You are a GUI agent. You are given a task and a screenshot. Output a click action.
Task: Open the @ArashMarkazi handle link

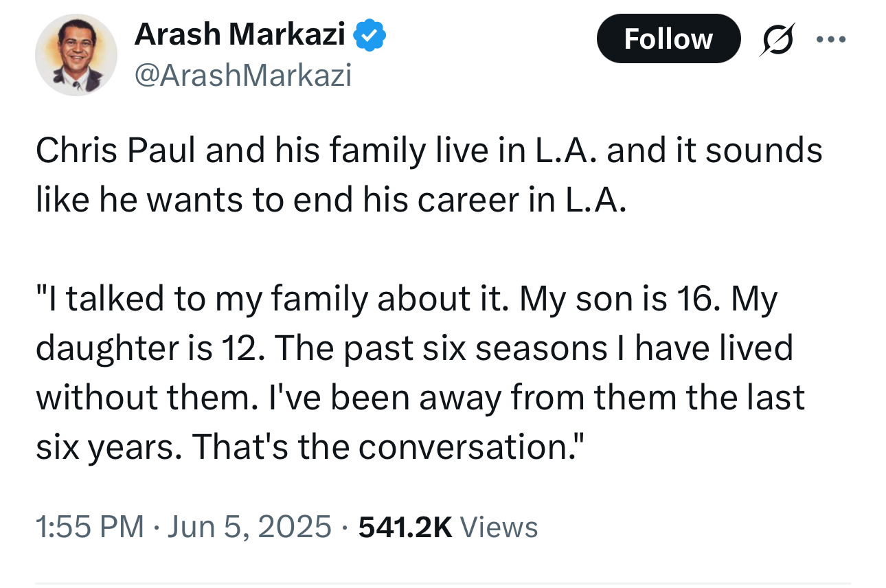pyautogui.click(x=243, y=75)
